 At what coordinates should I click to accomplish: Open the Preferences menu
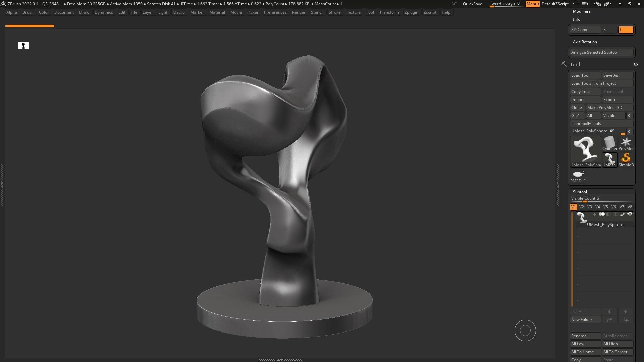coord(275,12)
